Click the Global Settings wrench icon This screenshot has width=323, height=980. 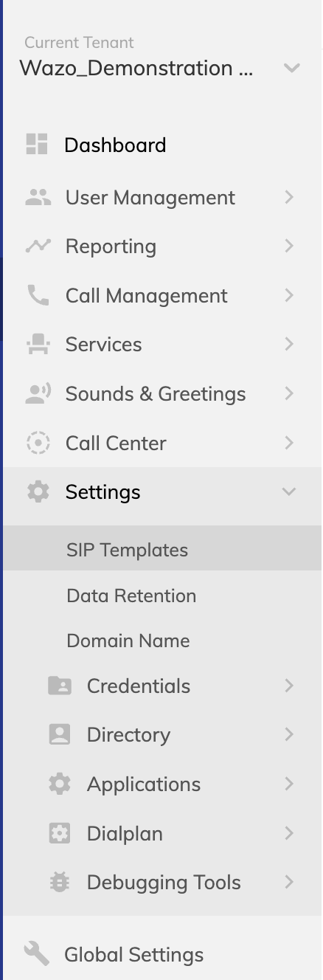(37, 953)
